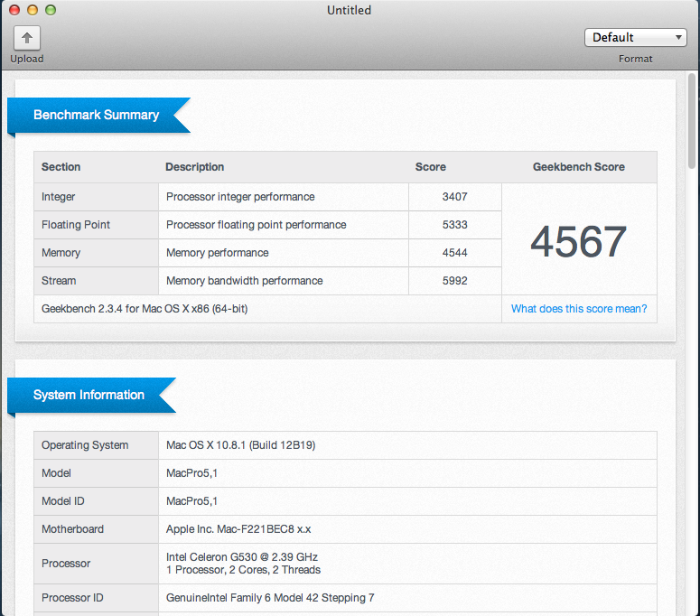Click the Description column header
Screen dimensions: 700x616
[x=194, y=167]
